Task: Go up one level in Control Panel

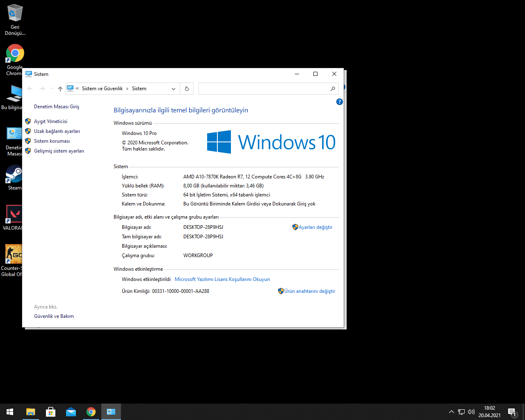Action: [60, 89]
